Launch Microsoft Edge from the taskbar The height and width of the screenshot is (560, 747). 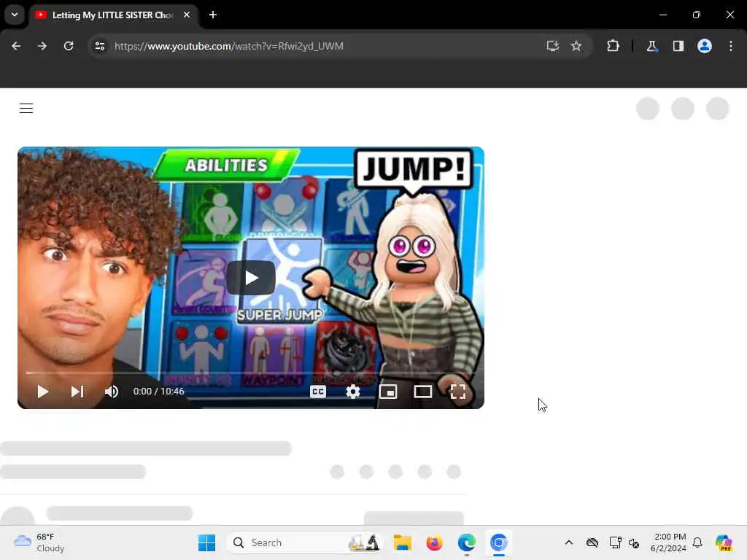tap(467, 542)
